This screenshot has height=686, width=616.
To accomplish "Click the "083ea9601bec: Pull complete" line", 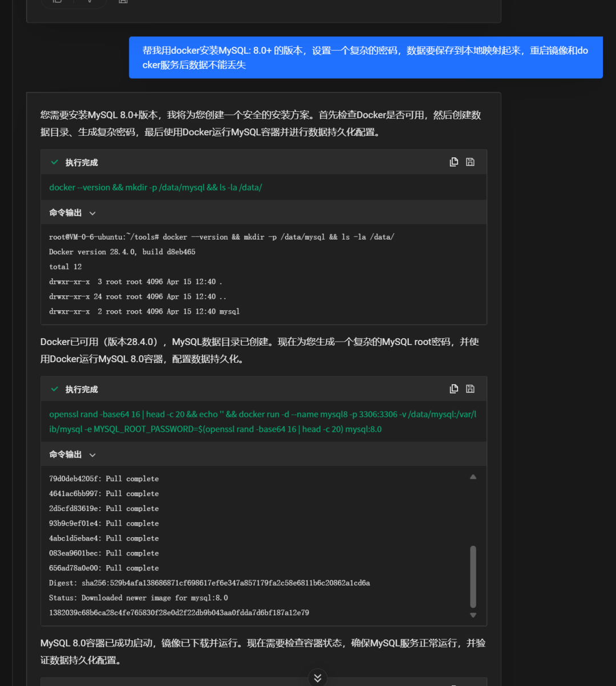I will [104, 553].
